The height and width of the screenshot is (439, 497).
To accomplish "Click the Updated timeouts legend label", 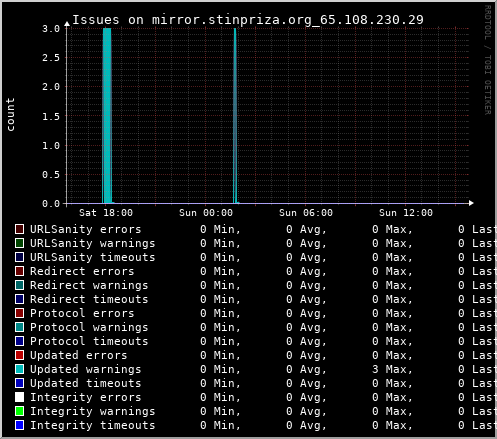I will [x=86, y=383].
